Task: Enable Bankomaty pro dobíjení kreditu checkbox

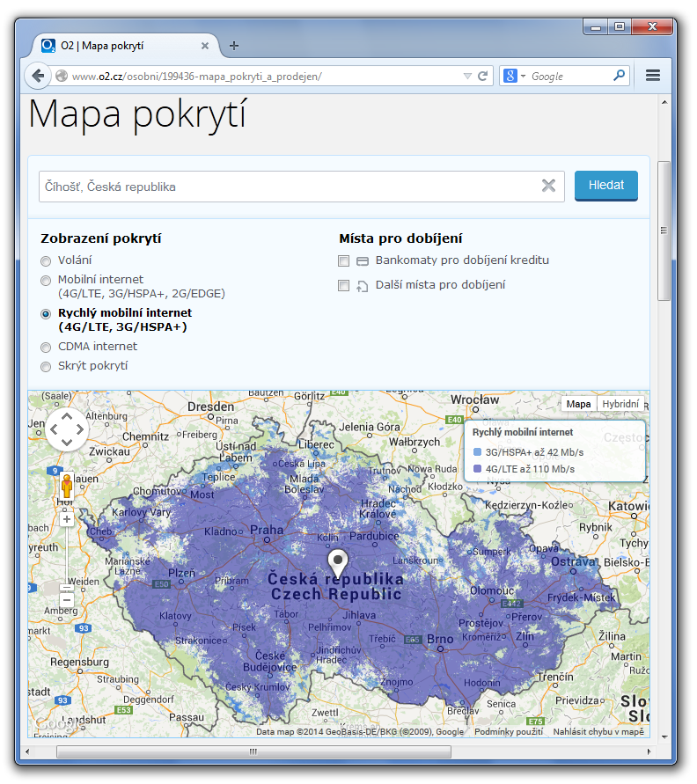Action: click(343, 261)
